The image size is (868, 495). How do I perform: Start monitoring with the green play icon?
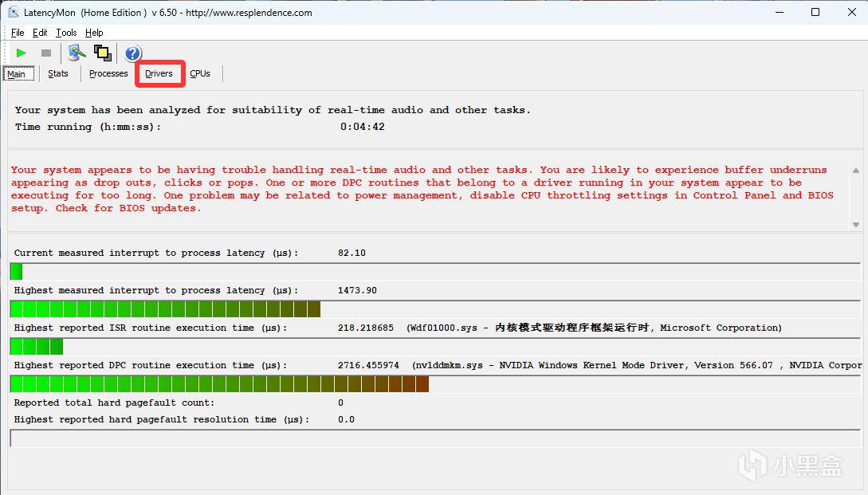[x=21, y=53]
